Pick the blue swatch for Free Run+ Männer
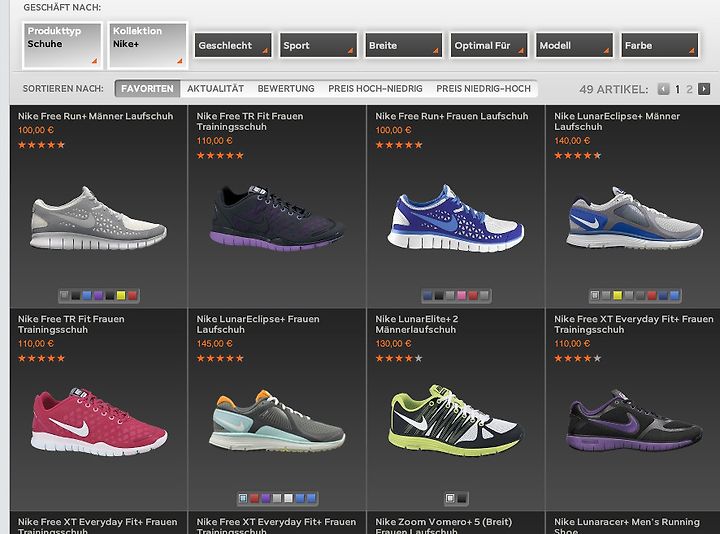The width and height of the screenshot is (720, 534). (x=87, y=296)
